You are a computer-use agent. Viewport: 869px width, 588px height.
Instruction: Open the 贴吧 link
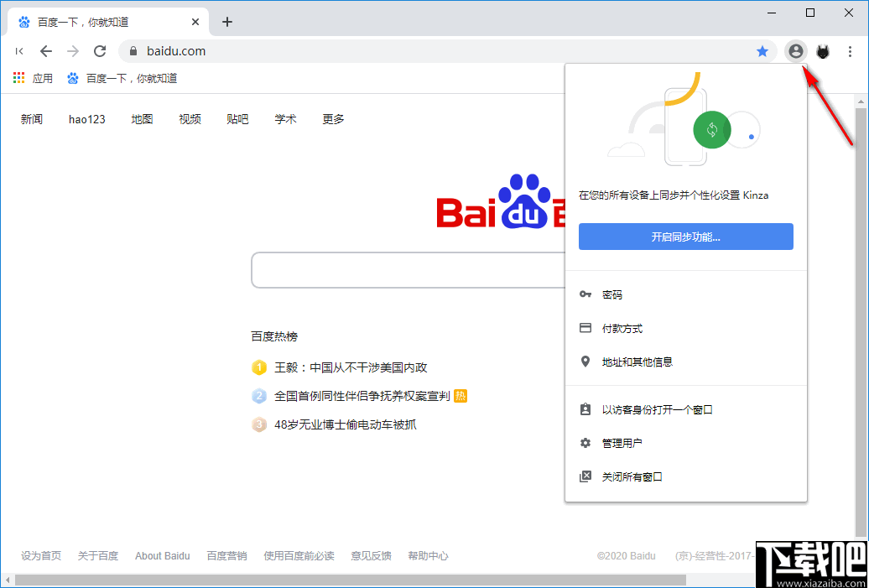point(237,119)
